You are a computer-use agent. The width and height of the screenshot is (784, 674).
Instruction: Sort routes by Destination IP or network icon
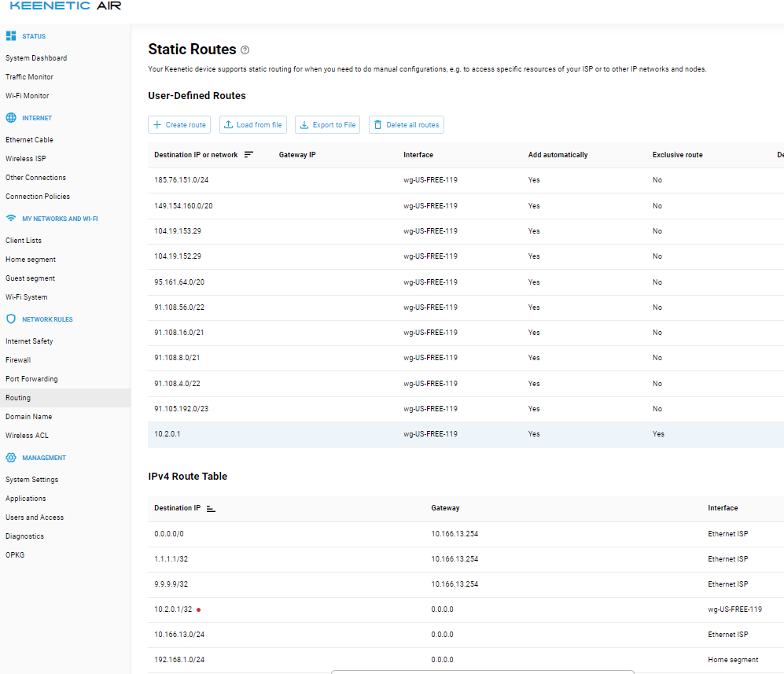tap(248, 155)
